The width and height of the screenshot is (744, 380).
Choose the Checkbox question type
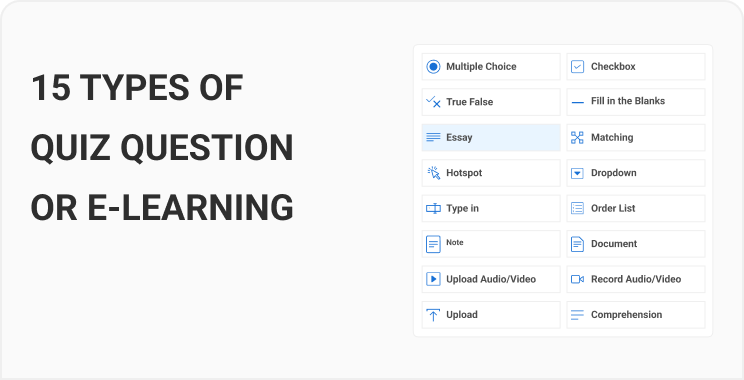tap(636, 66)
